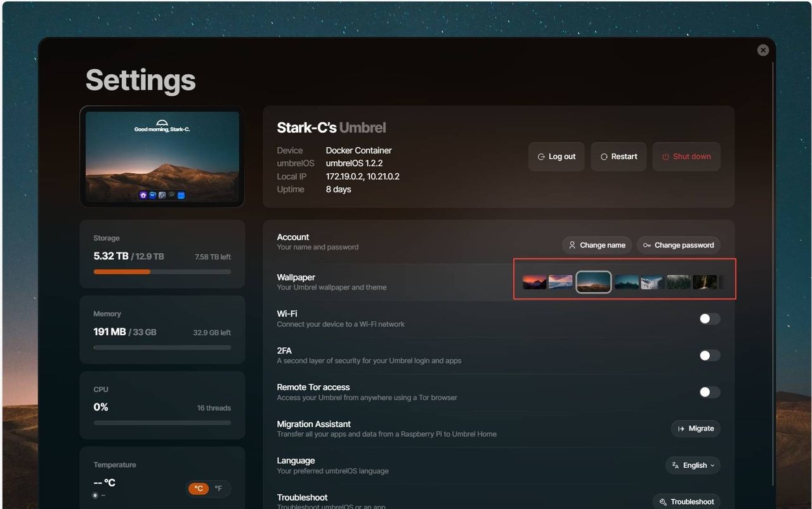The height and width of the screenshot is (509, 812).
Task: Click the Troubleshoot button
Action: coord(686,501)
